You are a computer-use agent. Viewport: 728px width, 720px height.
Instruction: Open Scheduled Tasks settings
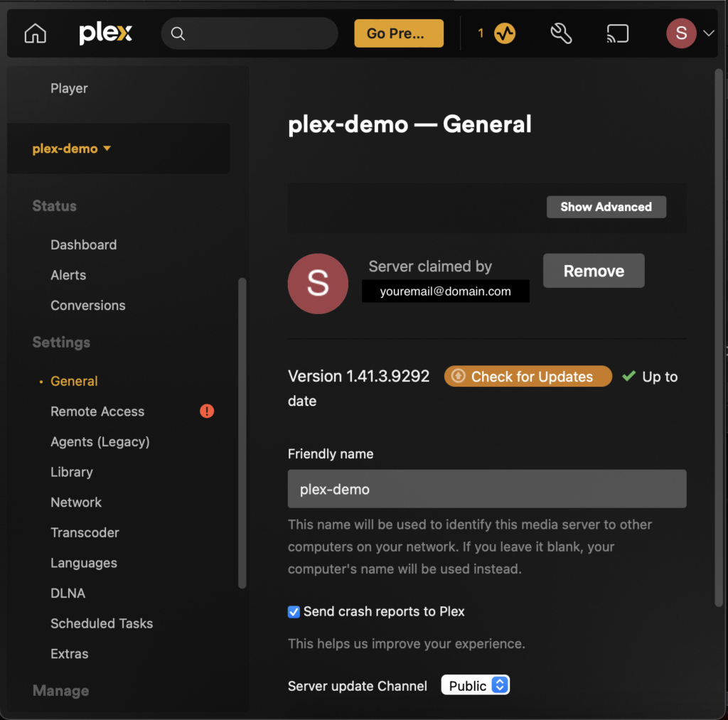click(x=102, y=623)
